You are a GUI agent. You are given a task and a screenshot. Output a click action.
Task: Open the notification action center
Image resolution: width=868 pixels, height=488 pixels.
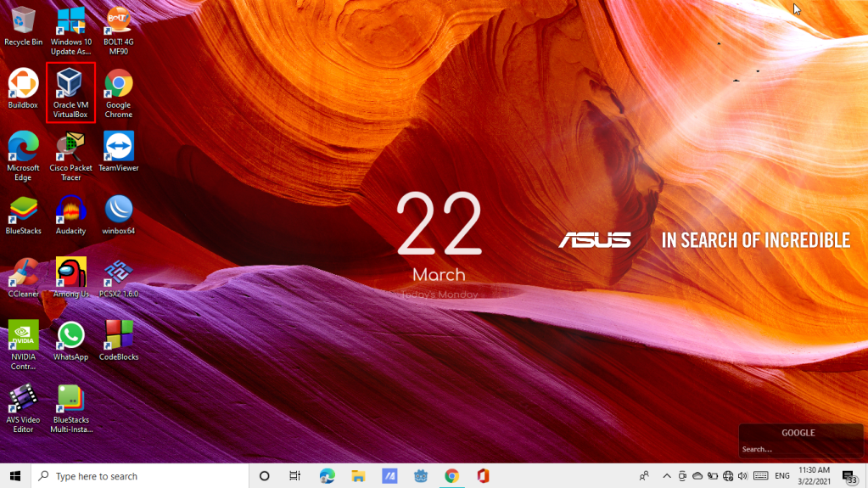click(x=848, y=476)
